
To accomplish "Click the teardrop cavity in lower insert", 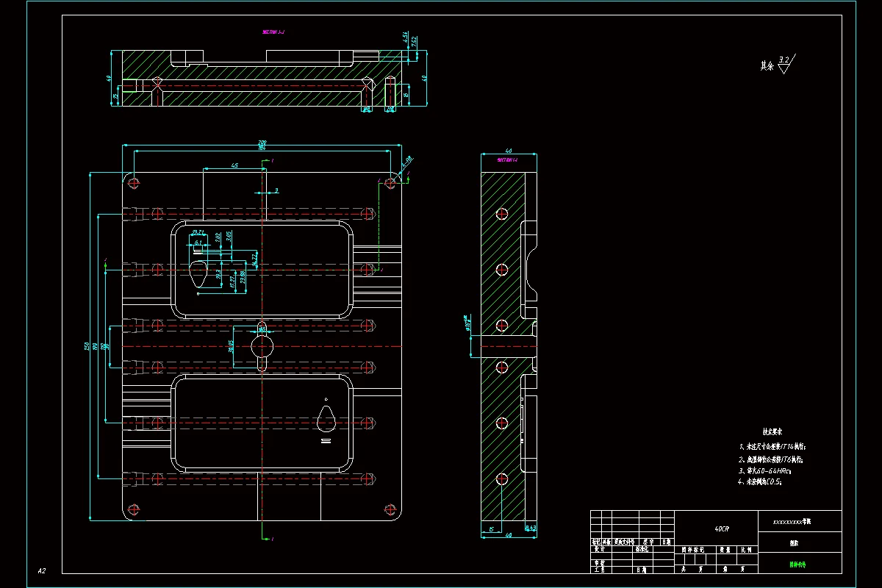I will click(325, 419).
